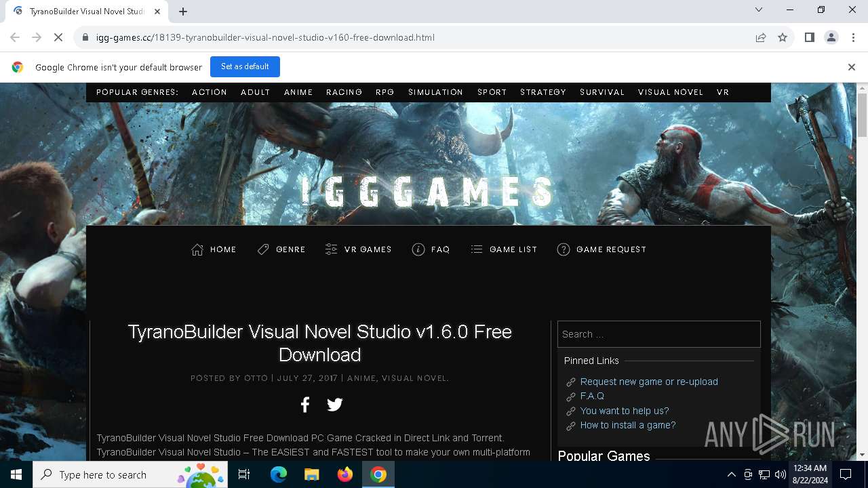Click the FAQ info icon

(418, 249)
